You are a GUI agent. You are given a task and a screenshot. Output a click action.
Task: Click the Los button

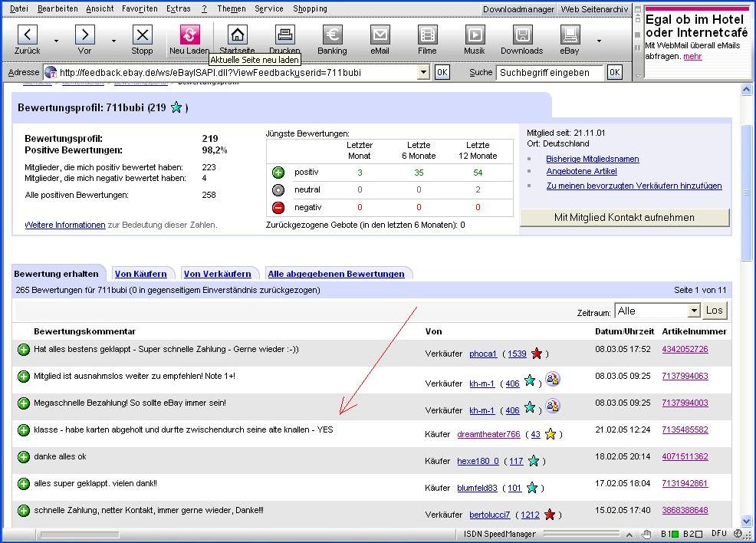[x=714, y=311]
